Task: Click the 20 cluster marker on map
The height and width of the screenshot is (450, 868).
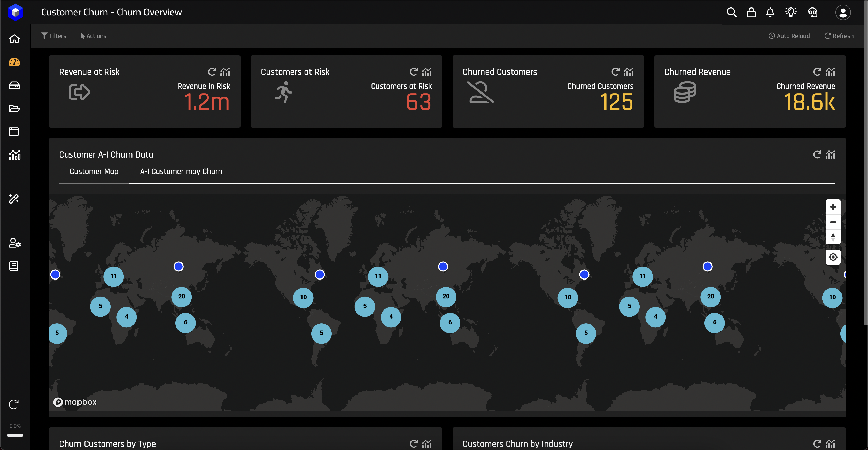Action: (x=446, y=296)
